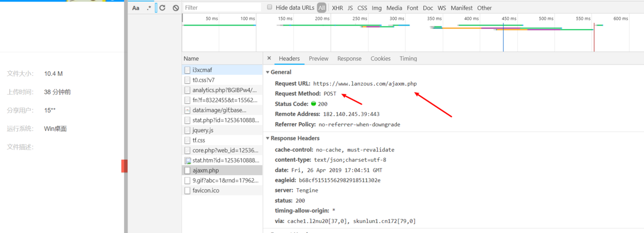Select the ajaxm.php request row
Screen dimensions: 644x233
(x=222, y=170)
